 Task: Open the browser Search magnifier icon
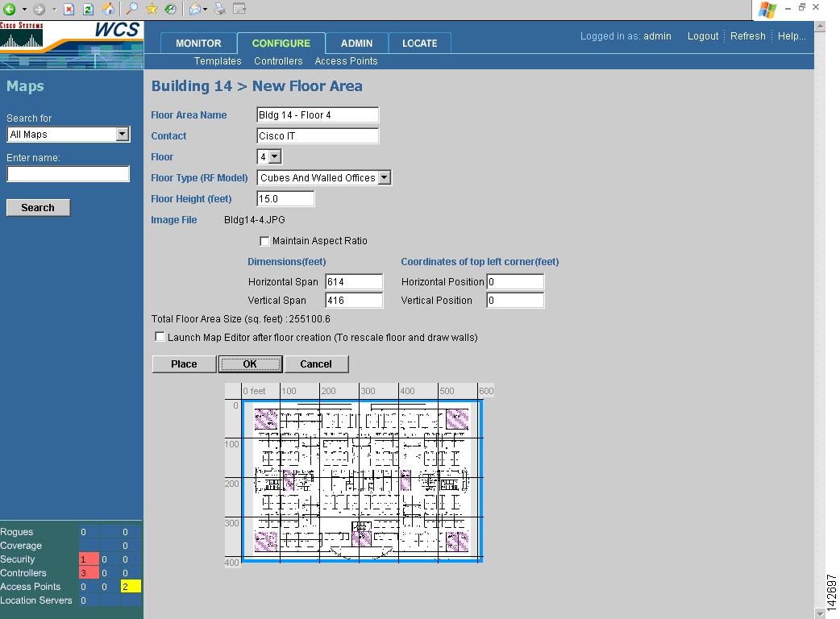tap(131, 9)
